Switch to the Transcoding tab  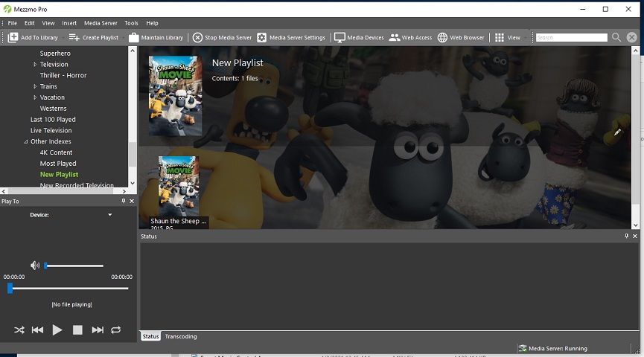click(x=181, y=336)
